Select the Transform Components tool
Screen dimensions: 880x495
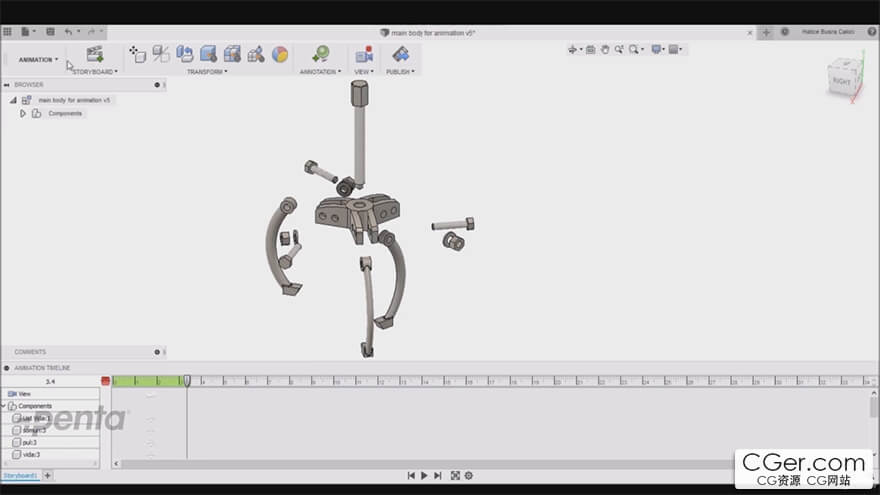tap(138, 54)
